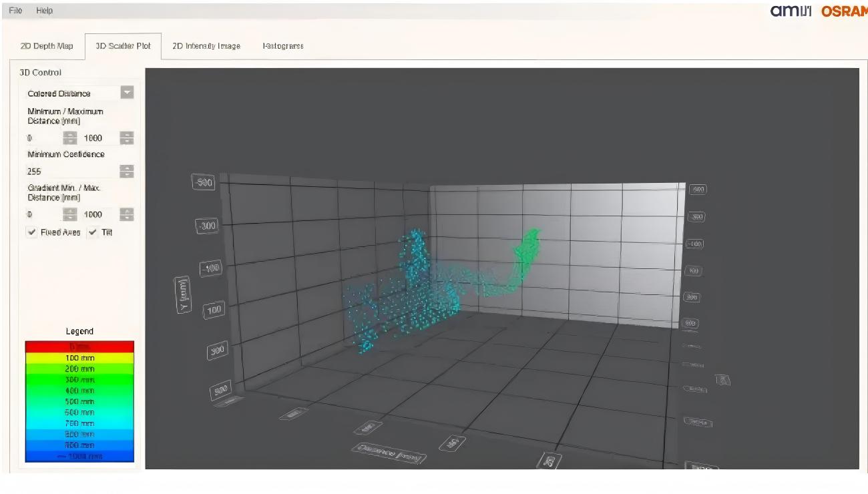Increase the Maximum Distance value with up arrow
Viewport: 868px width, 494px height.
(127, 134)
